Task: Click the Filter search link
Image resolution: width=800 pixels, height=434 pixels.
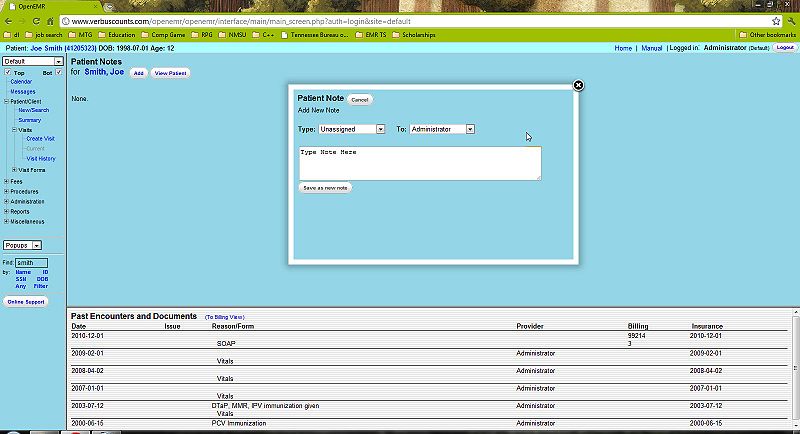Action: pyautogui.click(x=41, y=286)
